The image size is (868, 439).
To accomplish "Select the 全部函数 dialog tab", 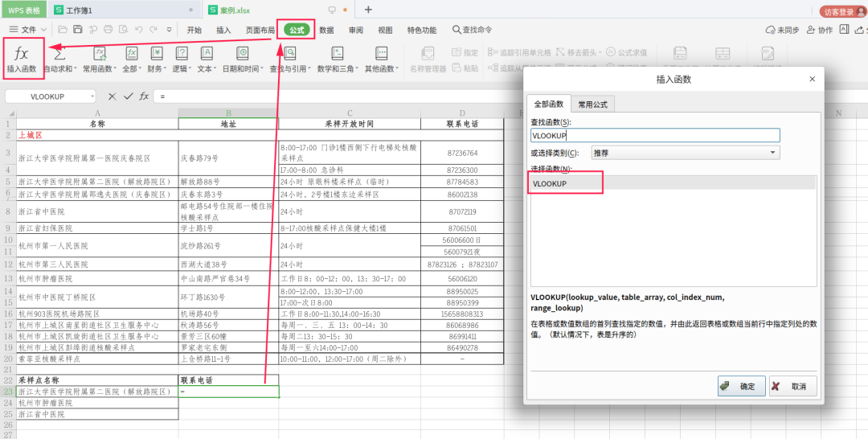I will (549, 104).
